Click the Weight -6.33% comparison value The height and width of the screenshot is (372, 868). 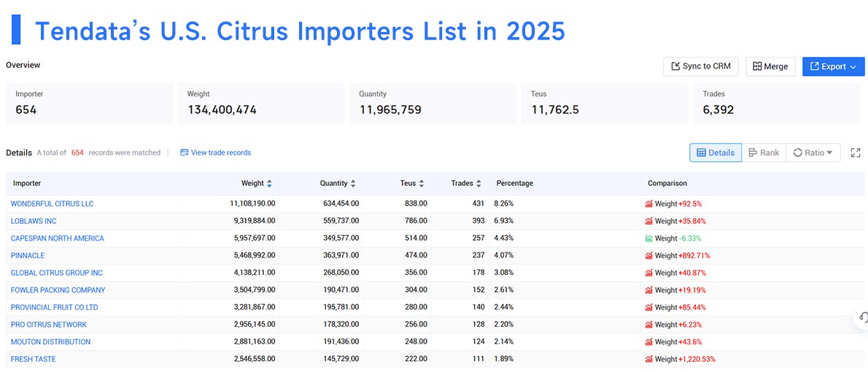pos(678,238)
